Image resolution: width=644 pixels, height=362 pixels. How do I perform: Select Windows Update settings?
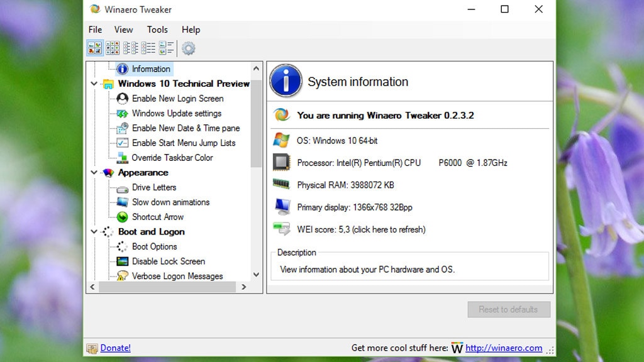[x=177, y=113]
